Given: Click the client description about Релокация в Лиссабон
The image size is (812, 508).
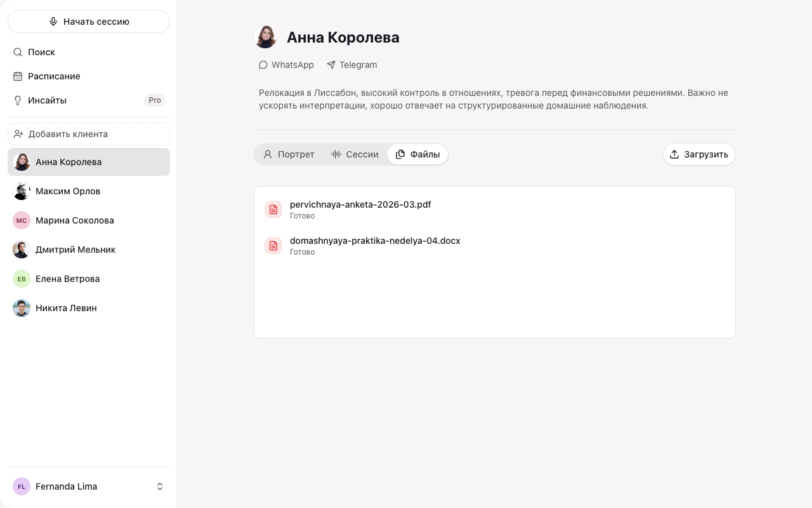Looking at the screenshot, I should coord(494,99).
